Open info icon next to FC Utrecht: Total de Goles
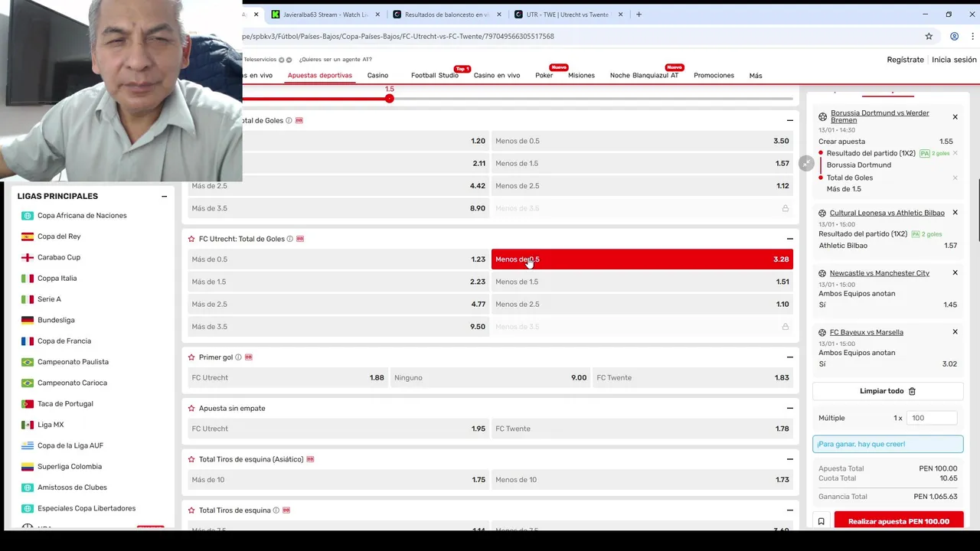This screenshot has height=551, width=980. coord(290,239)
